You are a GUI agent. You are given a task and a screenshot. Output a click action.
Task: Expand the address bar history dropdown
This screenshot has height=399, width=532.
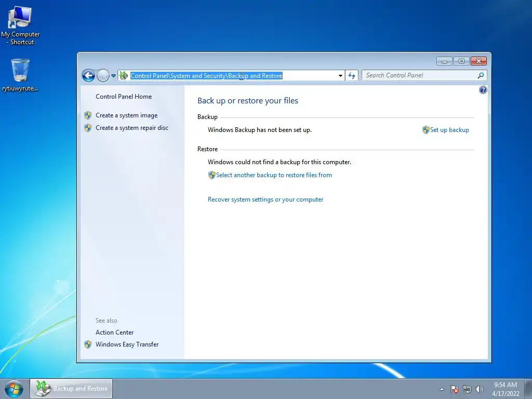340,76
